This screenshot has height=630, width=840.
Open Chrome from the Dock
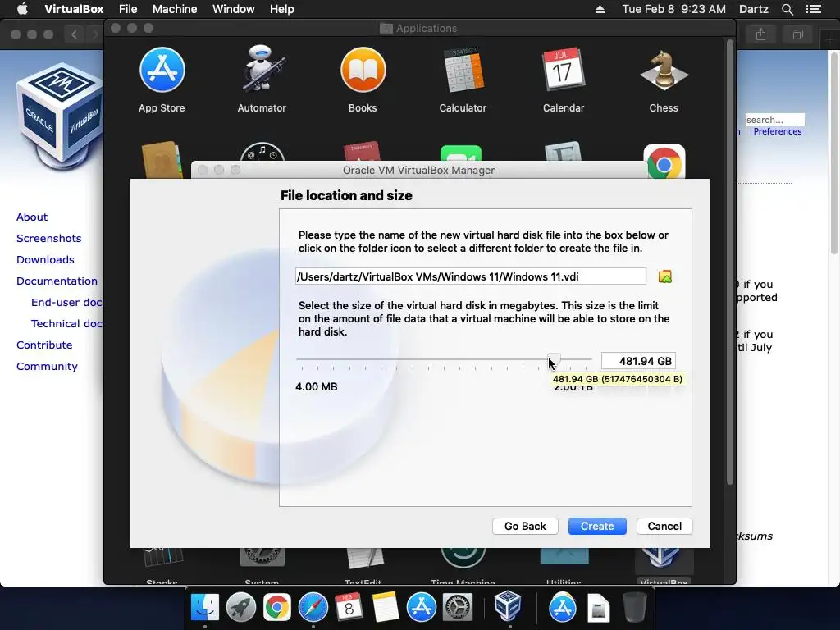tap(276, 608)
